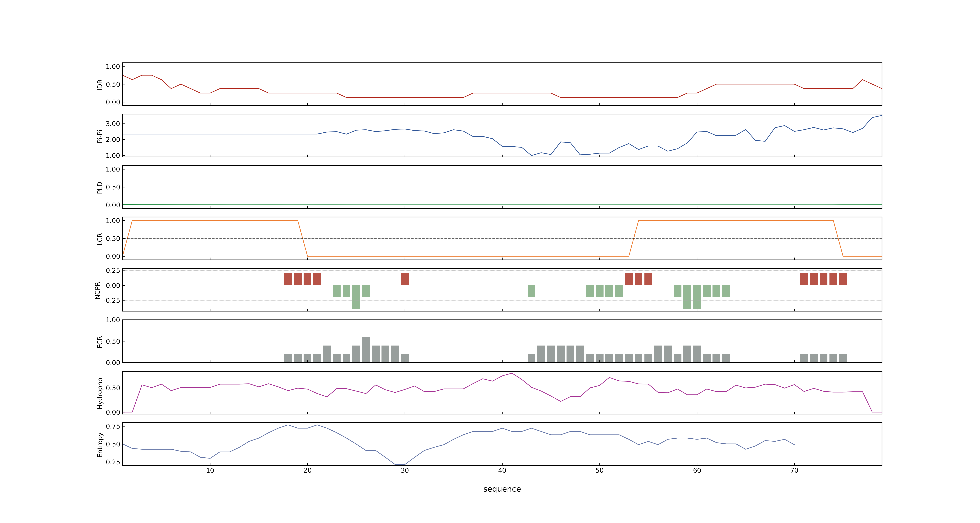This screenshot has width=980, height=523.
Task: Click the LCR y-axis label
Action: point(100,239)
